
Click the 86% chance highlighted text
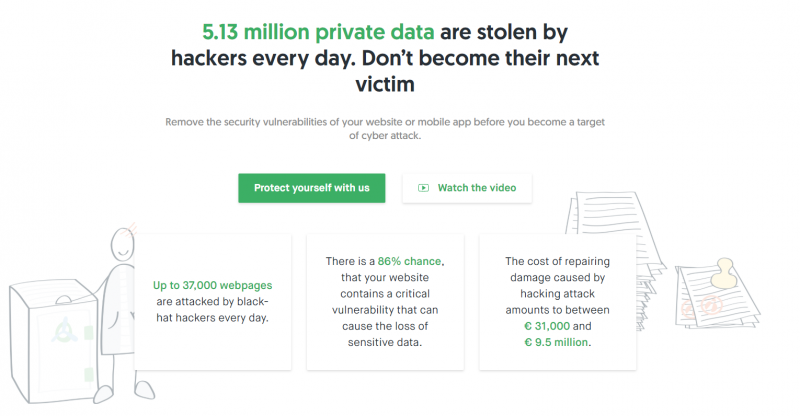(409, 261)
